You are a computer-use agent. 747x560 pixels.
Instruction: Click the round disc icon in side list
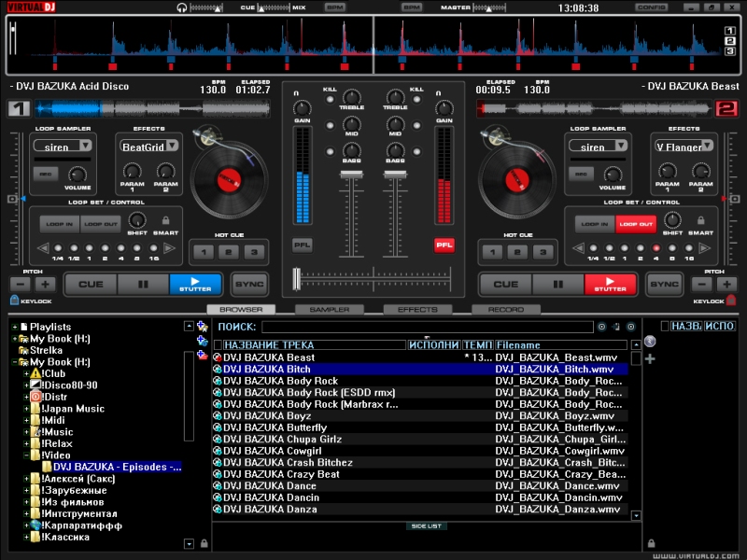tap(650, 341)
